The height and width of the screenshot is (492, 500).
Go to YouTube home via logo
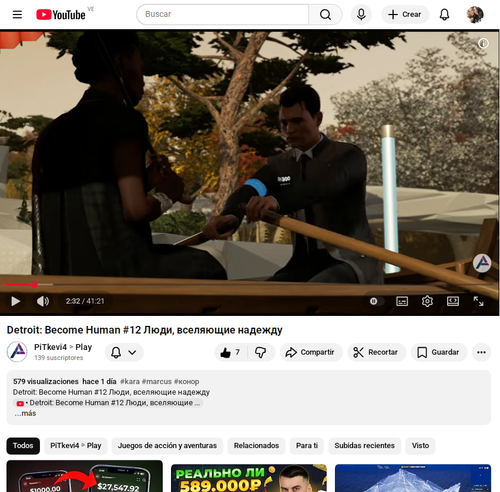coord(61,15)
